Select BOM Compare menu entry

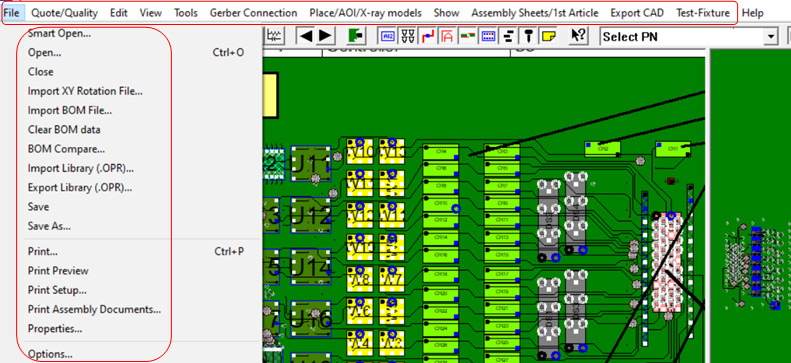[66, 149]
